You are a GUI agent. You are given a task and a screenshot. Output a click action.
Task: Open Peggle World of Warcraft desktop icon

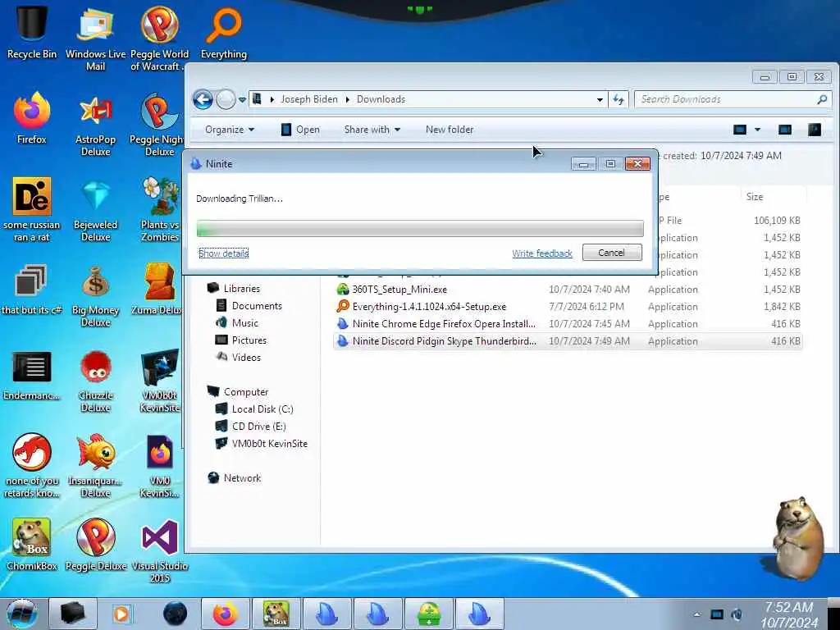(159, 38)
